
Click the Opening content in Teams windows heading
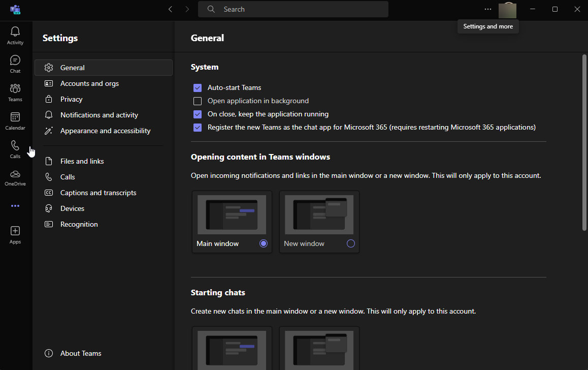pyautogui.click(x=260, y=157)
